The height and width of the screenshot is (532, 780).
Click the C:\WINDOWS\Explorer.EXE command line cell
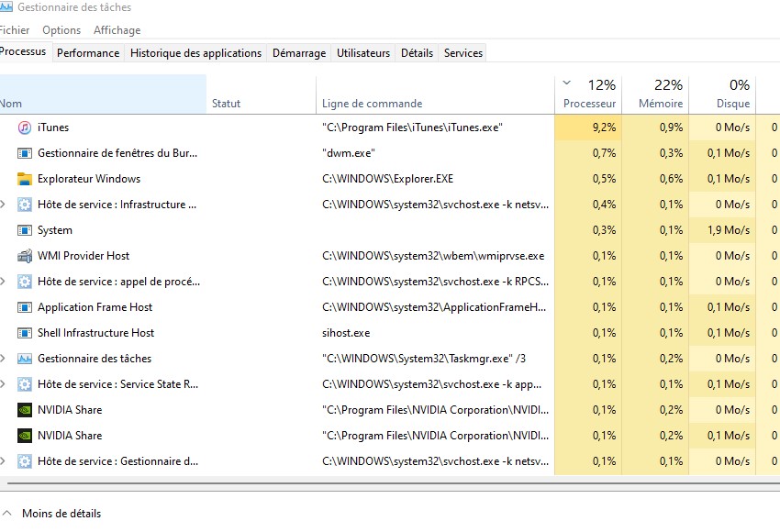(387, 179)
